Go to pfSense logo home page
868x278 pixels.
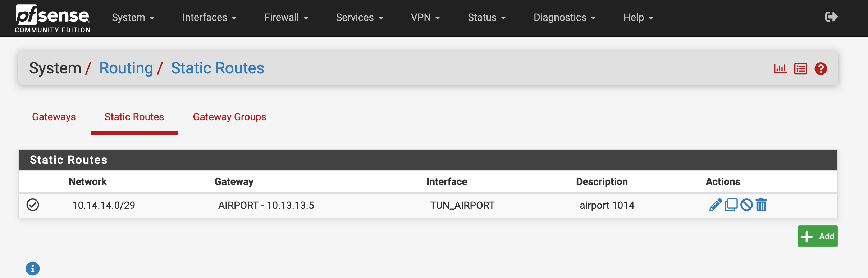pos(53,18)
